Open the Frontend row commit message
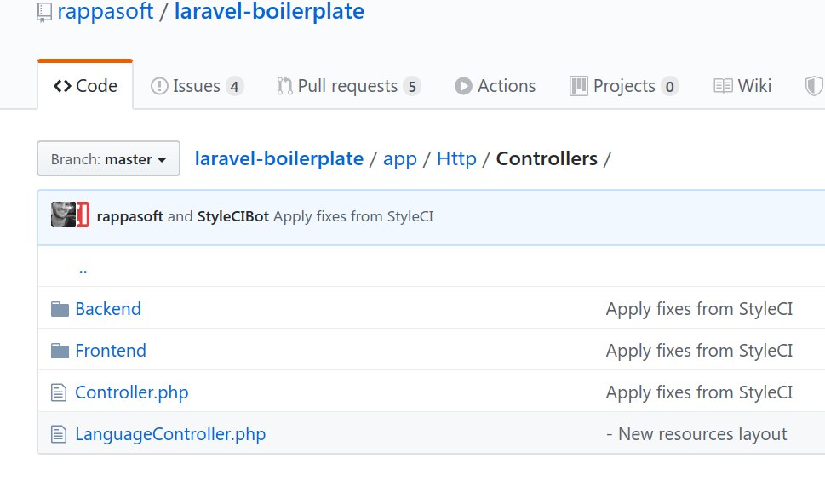 [699, 351]
